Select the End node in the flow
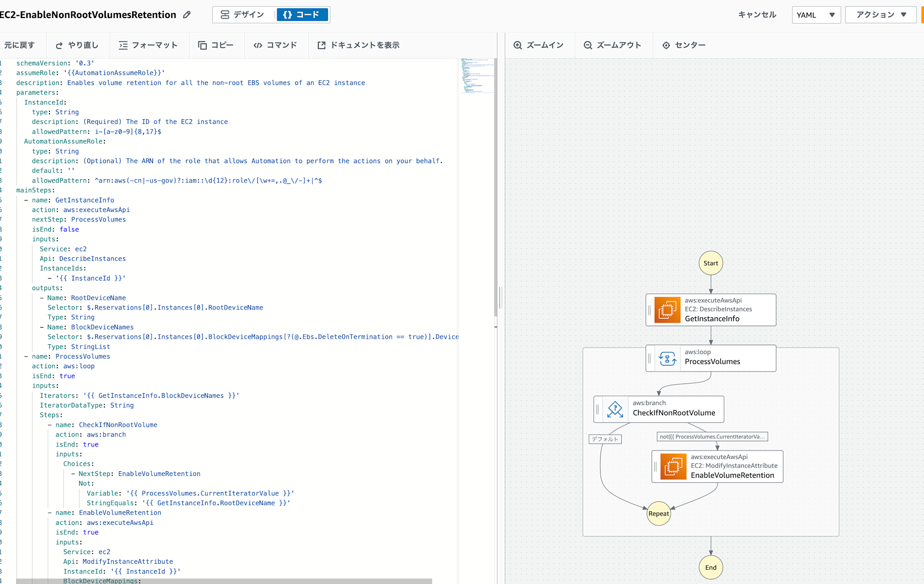 (711, 567)
